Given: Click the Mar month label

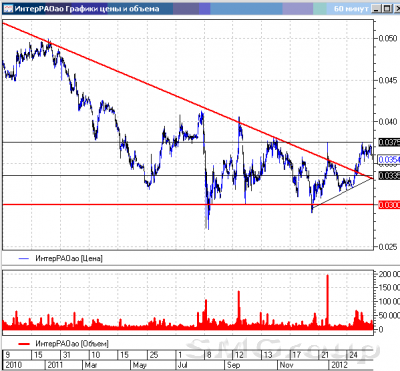Looking at the screenshot, I should (x=91, y=365).
